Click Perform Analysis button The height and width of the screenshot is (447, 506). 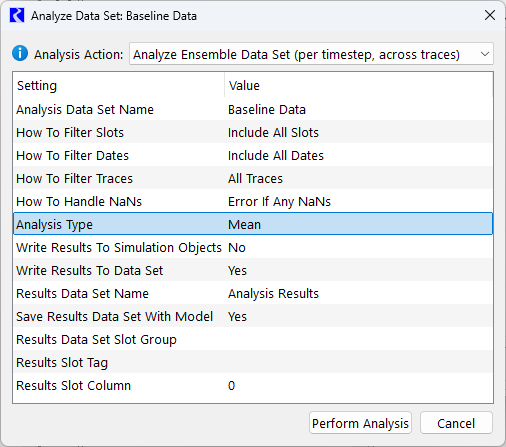360,423
